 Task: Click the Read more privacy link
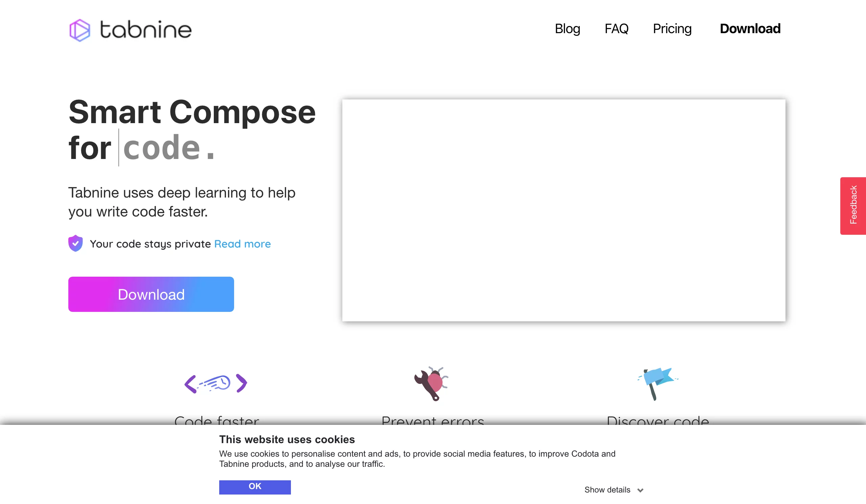click(x=242, y=244)
